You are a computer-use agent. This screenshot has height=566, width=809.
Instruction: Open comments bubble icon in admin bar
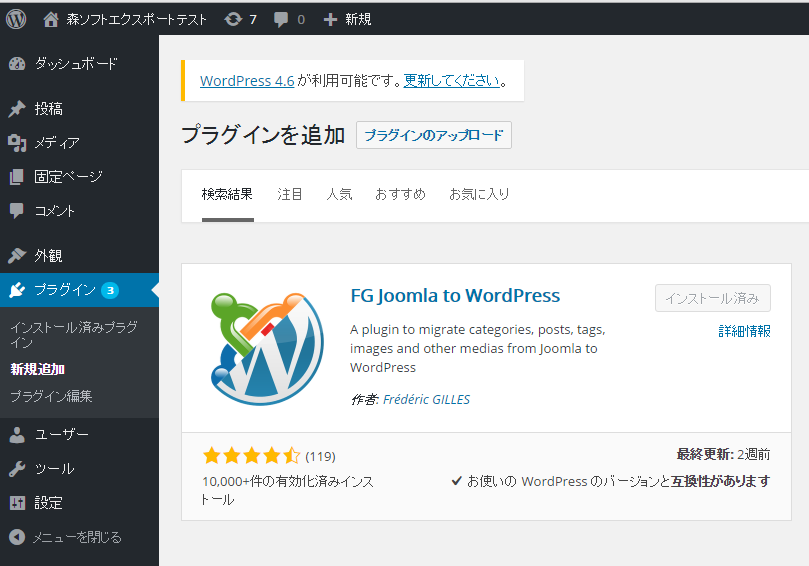coord(281,20)
